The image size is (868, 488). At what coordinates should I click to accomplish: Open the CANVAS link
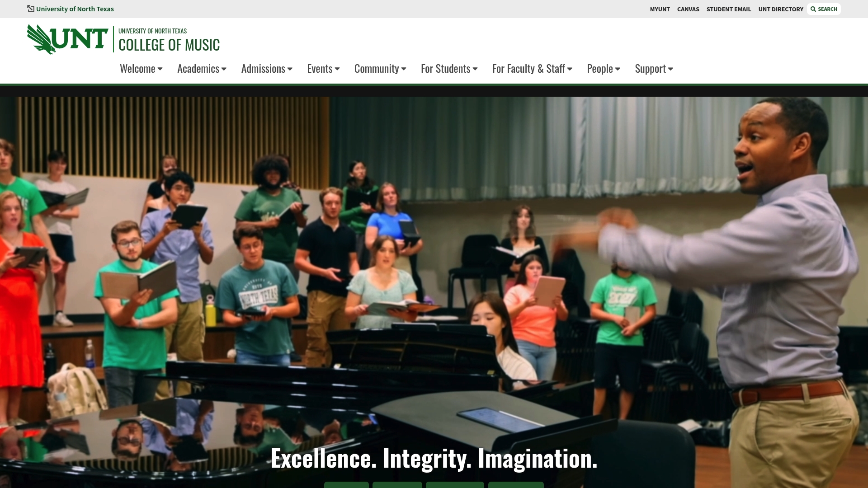click(688, 9)
